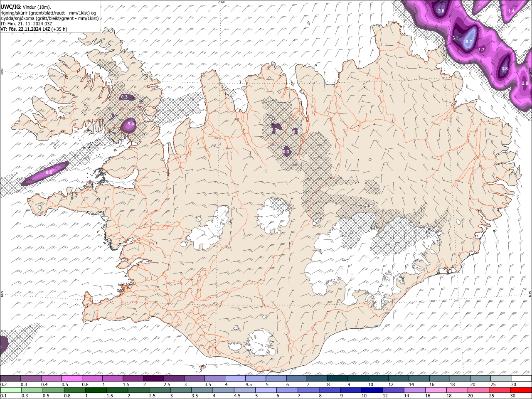Select the 'VT: Fös. 22.11.2024 14Z (+35 h)' line
The image size is (532, 399).
[34, 29]
